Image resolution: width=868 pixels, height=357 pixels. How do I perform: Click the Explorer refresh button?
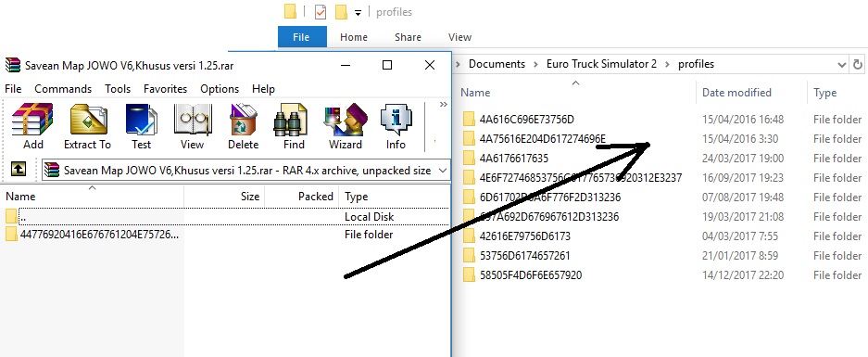point(858,64)
